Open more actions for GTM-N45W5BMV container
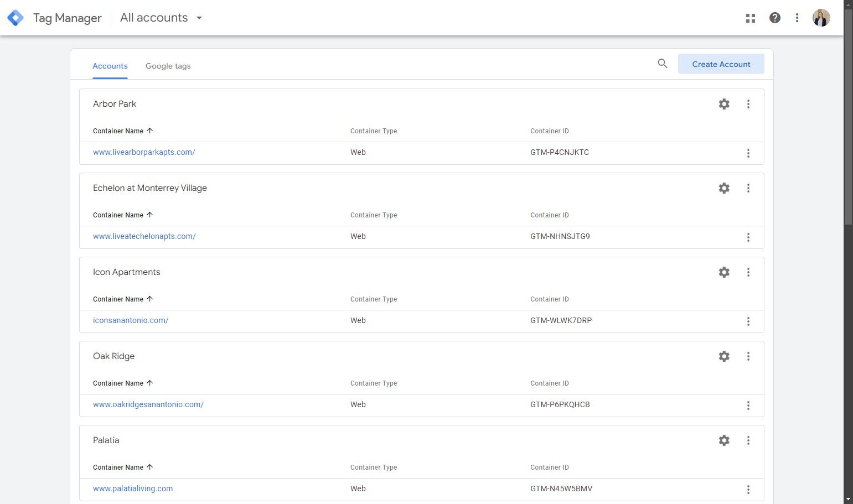 coord(748,490)
